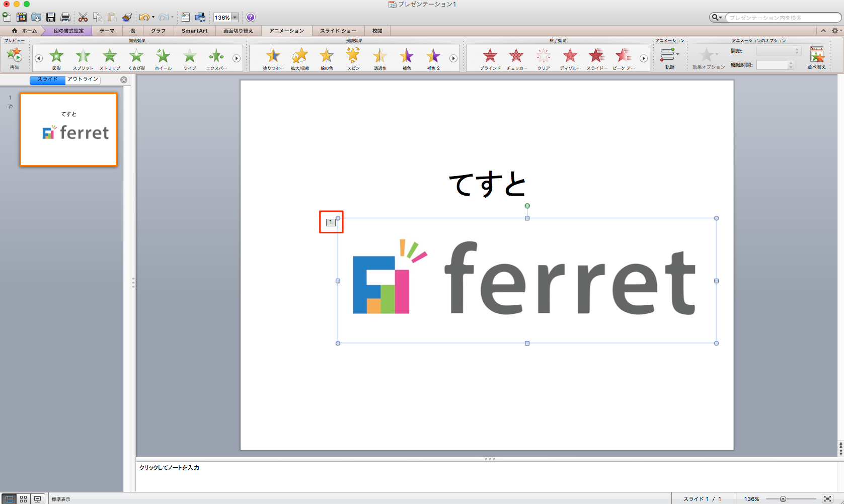Fit slide to window button
This screenshot has width=844, height=504.
(827, 499)
